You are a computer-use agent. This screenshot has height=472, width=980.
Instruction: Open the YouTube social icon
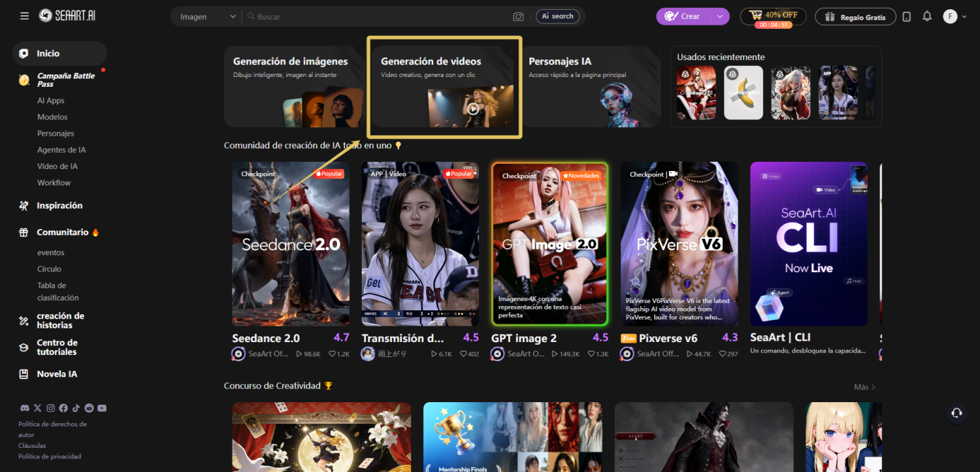pos(102,408)
